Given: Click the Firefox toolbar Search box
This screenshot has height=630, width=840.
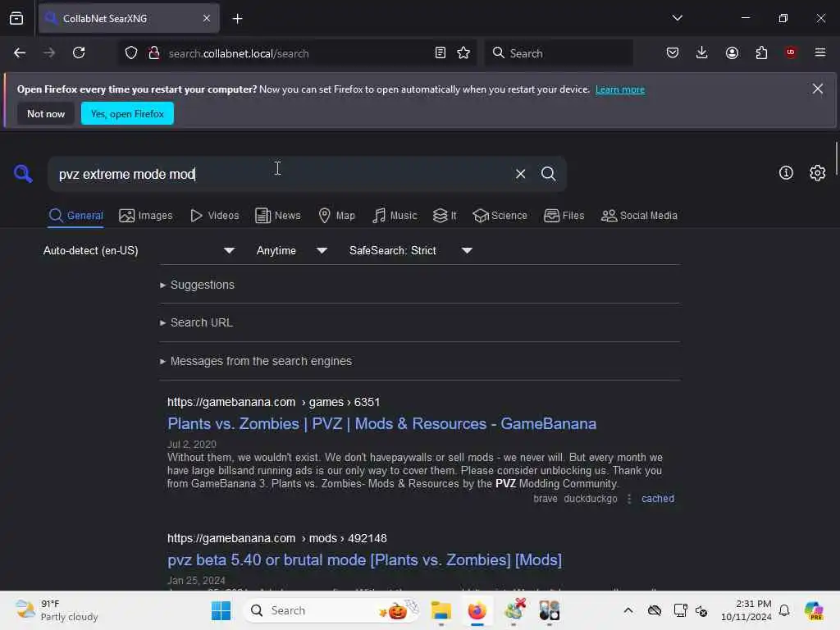Looking at the screenshot, I should coord(559,53).
